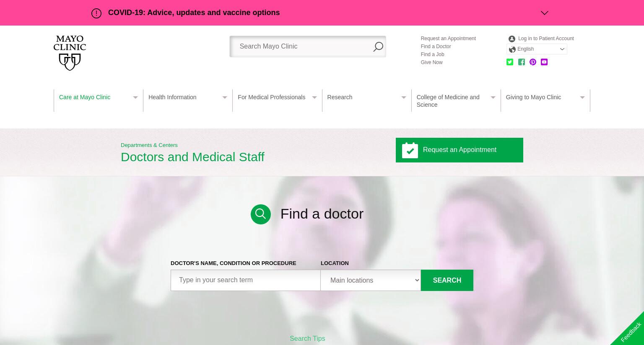Open the English language dropdown
Image resolution: width=644 pixels, height=345 pixels.
tap(537, 49)
